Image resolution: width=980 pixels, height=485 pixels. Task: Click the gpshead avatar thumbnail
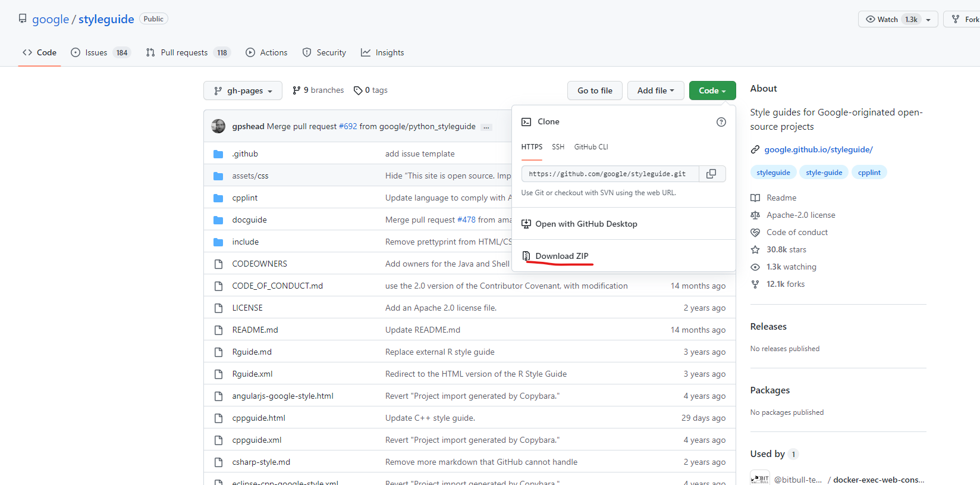pyautogui.click(x=218, y=126)
